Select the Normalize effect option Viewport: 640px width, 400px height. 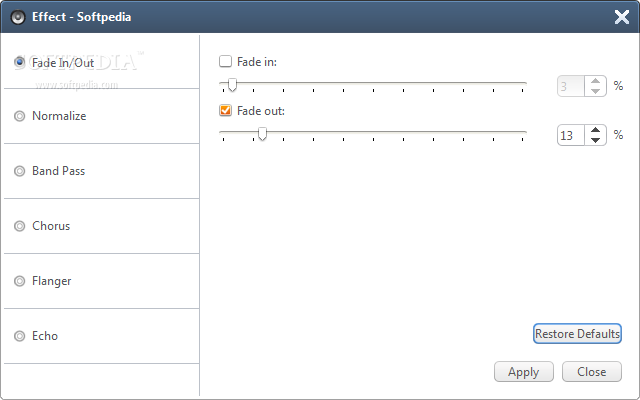point(20,116)
